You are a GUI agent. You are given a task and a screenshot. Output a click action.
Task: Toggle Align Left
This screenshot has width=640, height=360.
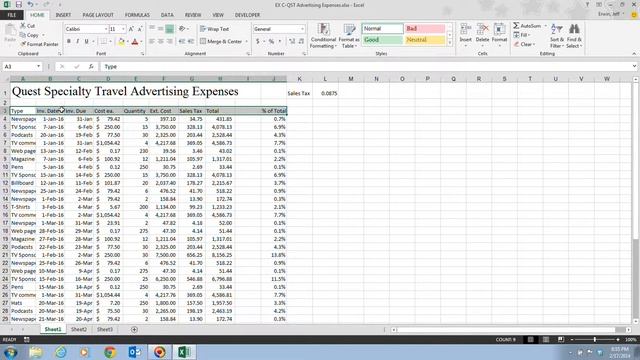click(152, 41)
